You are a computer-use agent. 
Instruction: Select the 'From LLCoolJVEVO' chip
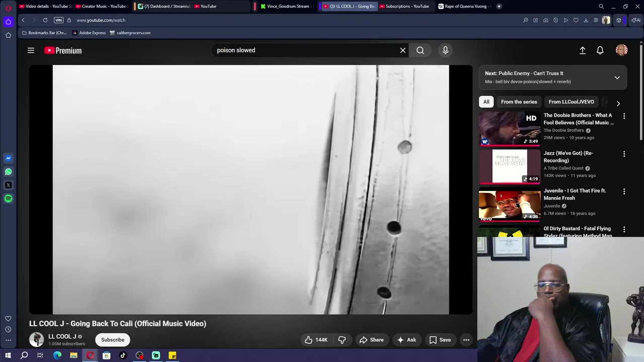[x=571, y=102]
